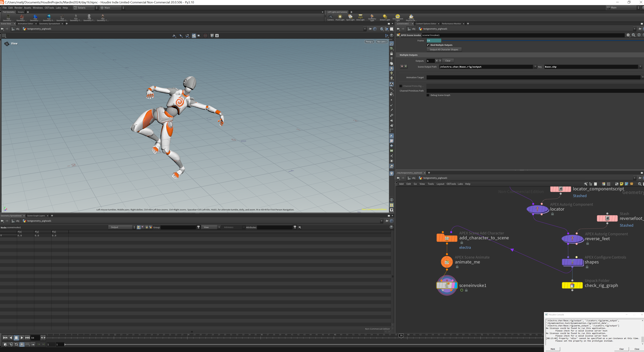The width and height of the screenshot is (644, 352).
Task: Step back one frame on the playbar
Action: click(42, 338)
